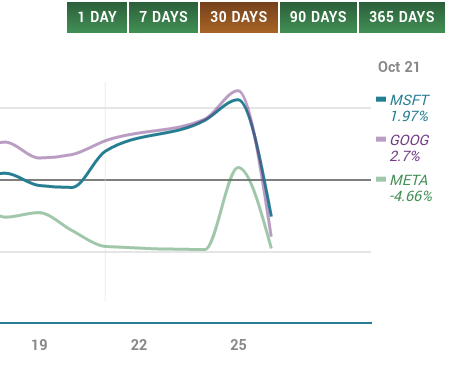Click the 25 axis date label
This screenshot has width=460, height=375.
(x=238, y=345)
